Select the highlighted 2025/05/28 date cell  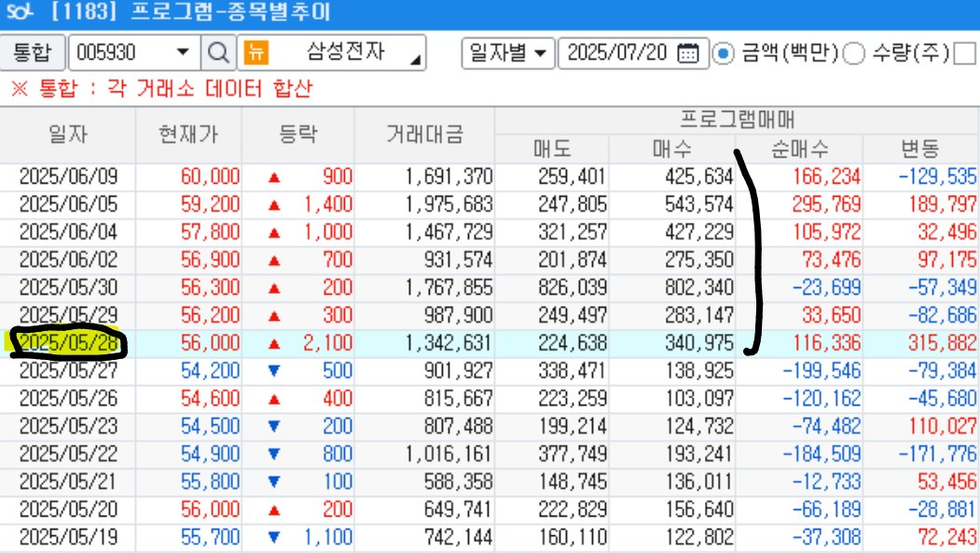[x=68, y=343]
